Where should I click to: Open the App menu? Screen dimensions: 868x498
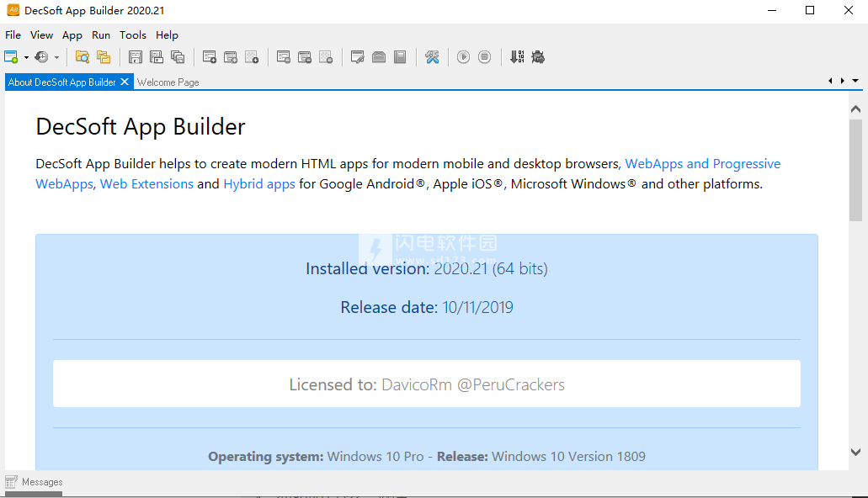(x=72, y=34)
